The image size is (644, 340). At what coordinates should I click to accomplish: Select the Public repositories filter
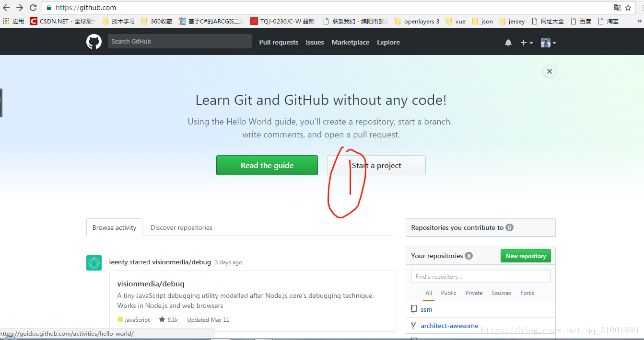pos(449,293)
